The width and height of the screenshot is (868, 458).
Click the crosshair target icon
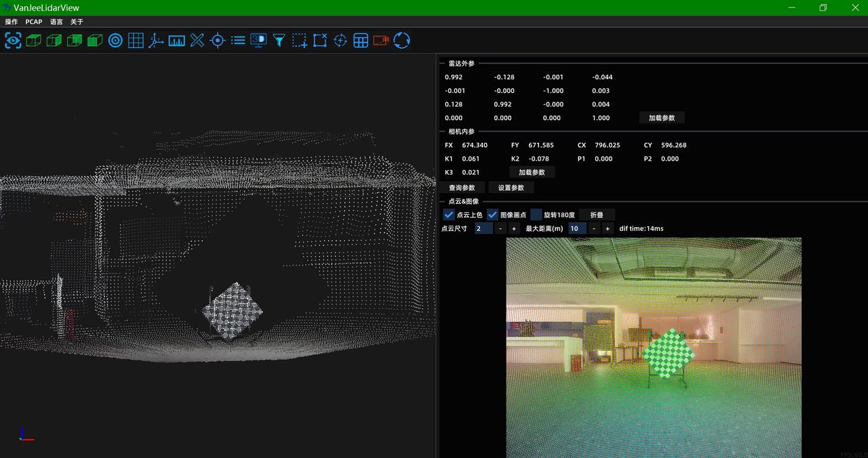[x=217, y=41]
